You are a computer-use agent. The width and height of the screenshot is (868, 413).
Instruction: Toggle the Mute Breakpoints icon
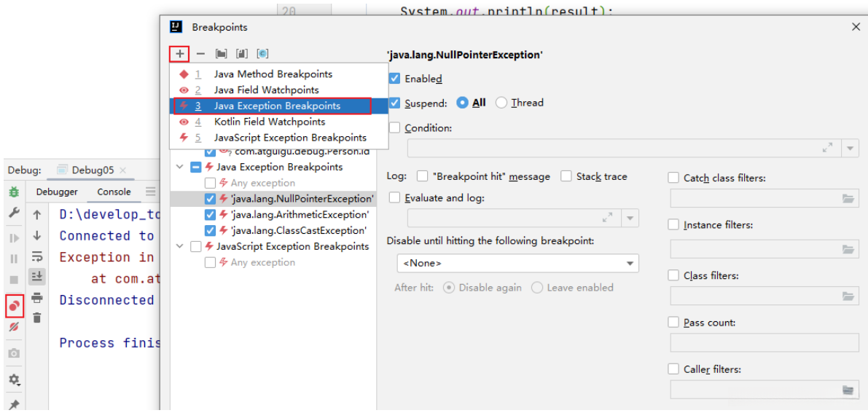coord(15,326)
